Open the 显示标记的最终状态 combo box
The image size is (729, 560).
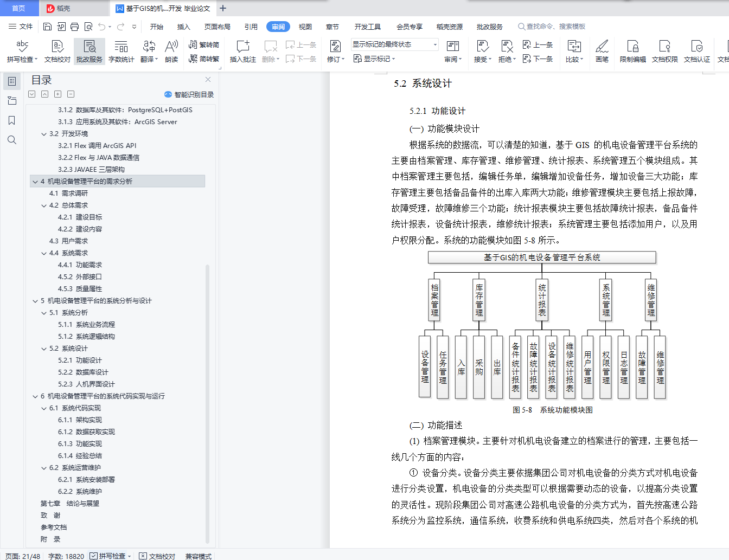(394, 44)
